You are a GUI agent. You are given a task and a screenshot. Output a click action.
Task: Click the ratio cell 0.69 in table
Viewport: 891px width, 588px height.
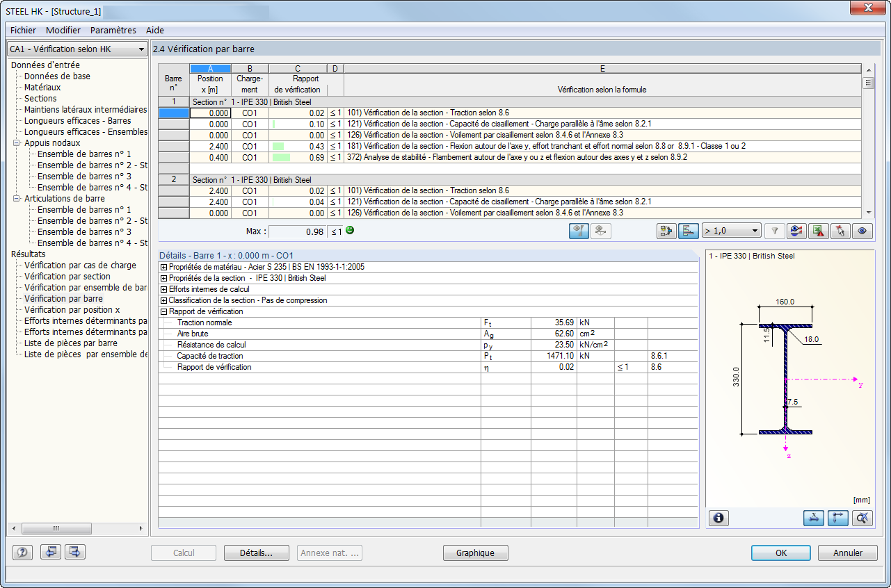coord(298,158)
